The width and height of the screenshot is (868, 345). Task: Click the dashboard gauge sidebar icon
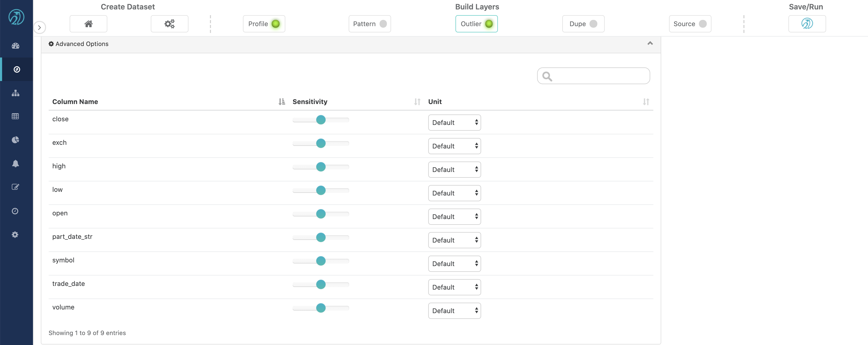point(15,46)
